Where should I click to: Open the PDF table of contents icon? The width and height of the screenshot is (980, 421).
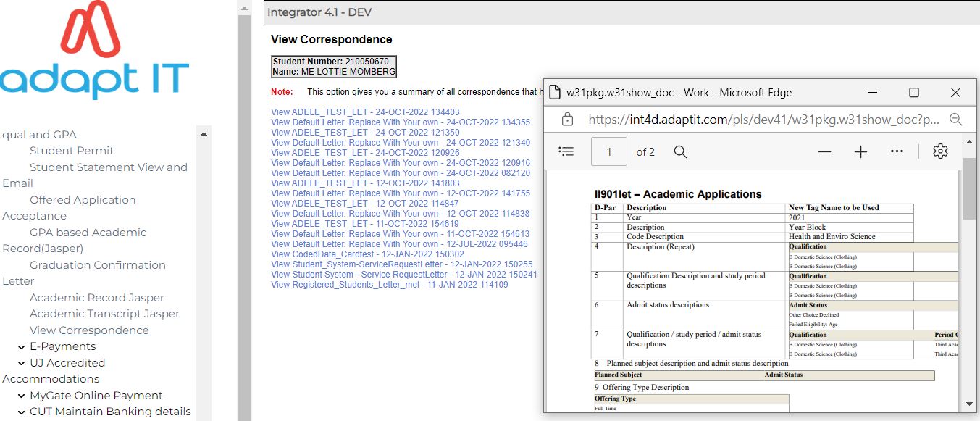pyautogui.click(x=566, y=151)
